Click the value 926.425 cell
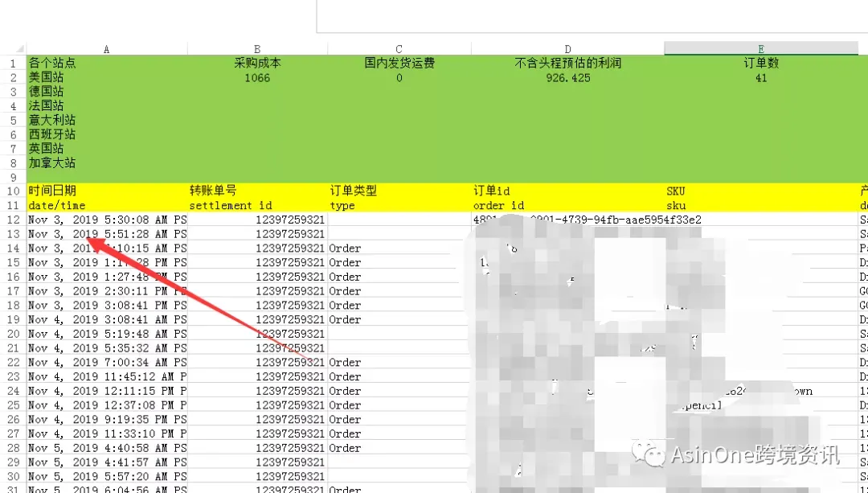 click(x=568, y=77)
